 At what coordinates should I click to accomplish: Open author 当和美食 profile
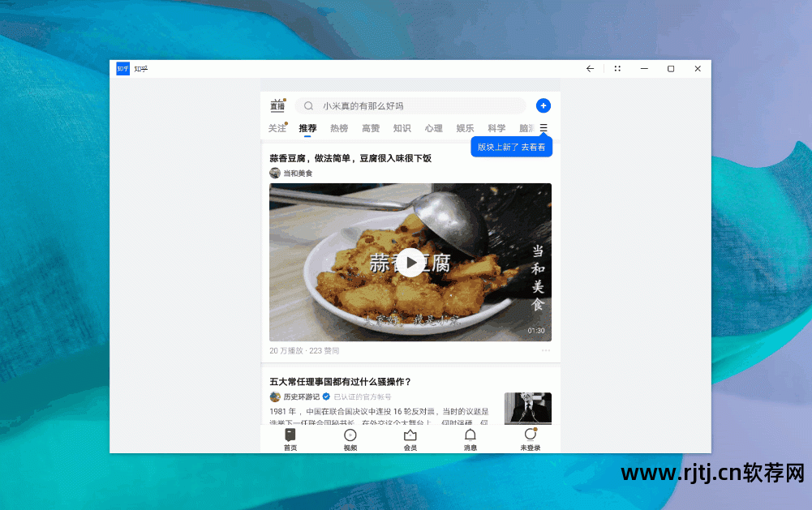pyautogui.click(x=298, y=174)
